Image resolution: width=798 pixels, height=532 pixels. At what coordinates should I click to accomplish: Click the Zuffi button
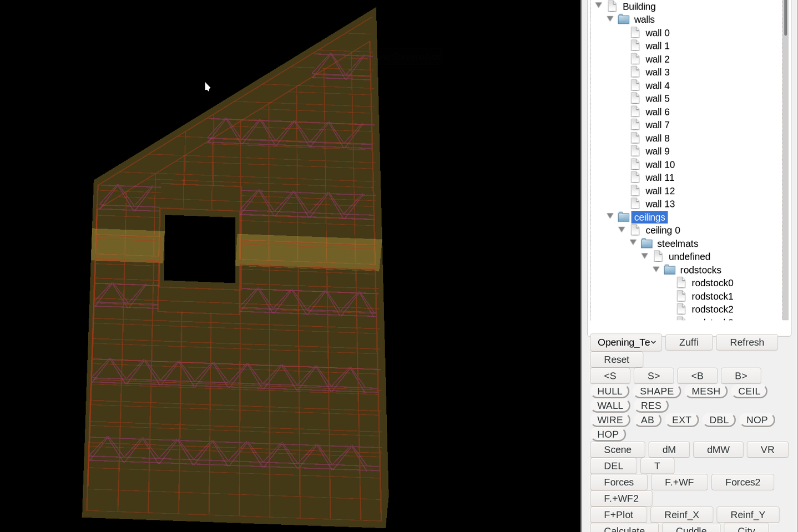689,342
